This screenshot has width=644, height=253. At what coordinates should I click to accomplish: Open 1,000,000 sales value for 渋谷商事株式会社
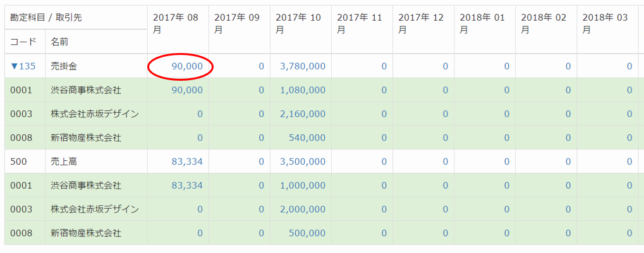303,185
